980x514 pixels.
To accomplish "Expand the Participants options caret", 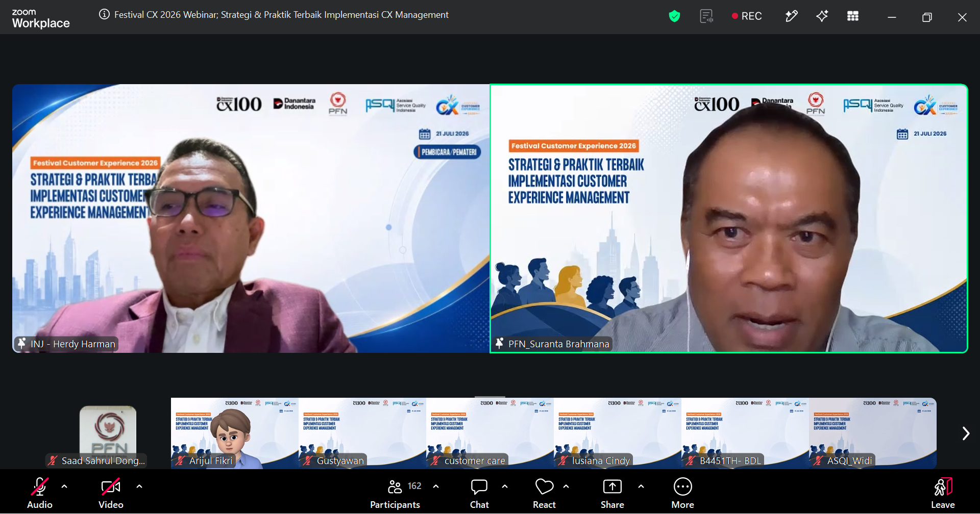I will (436, 486).
